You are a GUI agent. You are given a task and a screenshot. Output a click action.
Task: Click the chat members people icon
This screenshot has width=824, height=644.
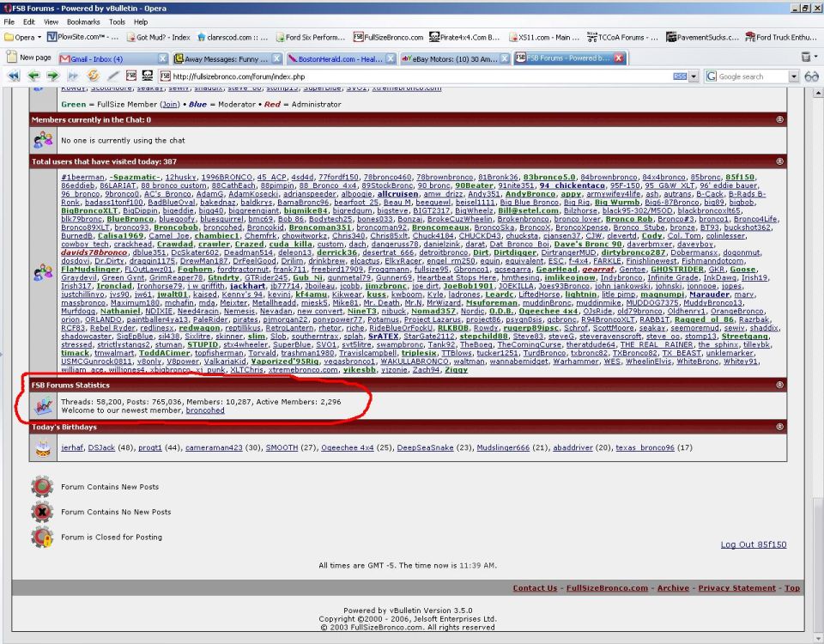pos(43,140)
